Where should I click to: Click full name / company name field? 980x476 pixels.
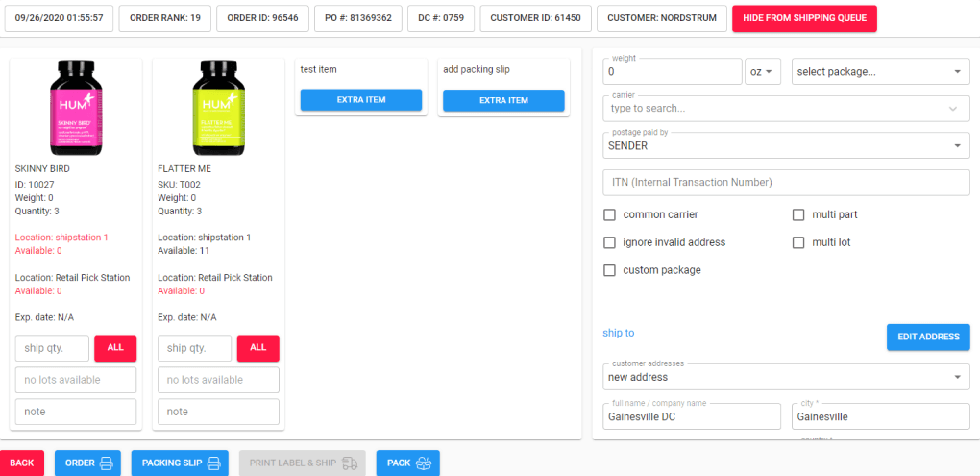point(692,416)
